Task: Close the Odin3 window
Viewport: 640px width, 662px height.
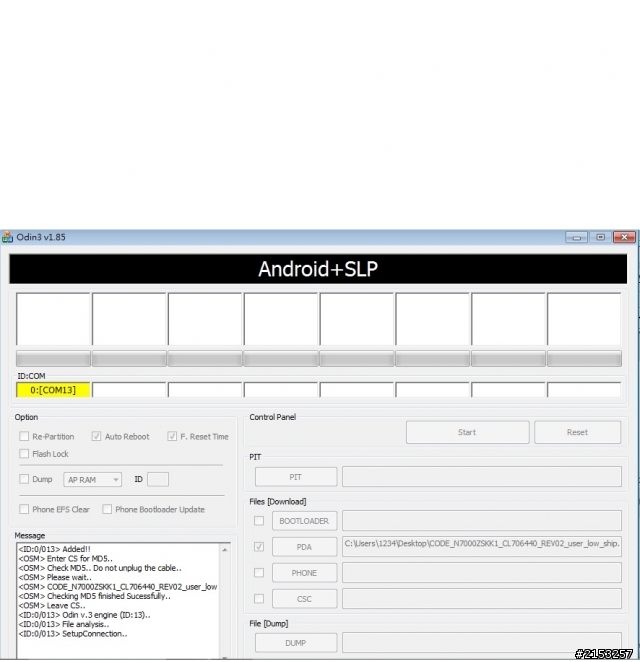Action: click(x=624, y=237)
